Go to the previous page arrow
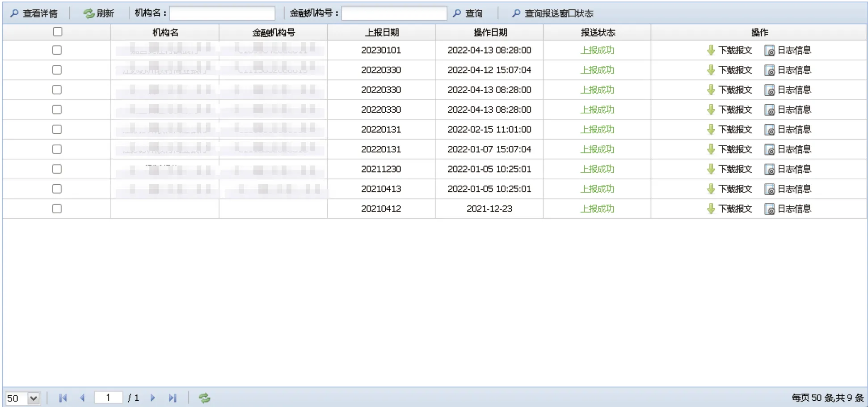 (x=82, y=398)
